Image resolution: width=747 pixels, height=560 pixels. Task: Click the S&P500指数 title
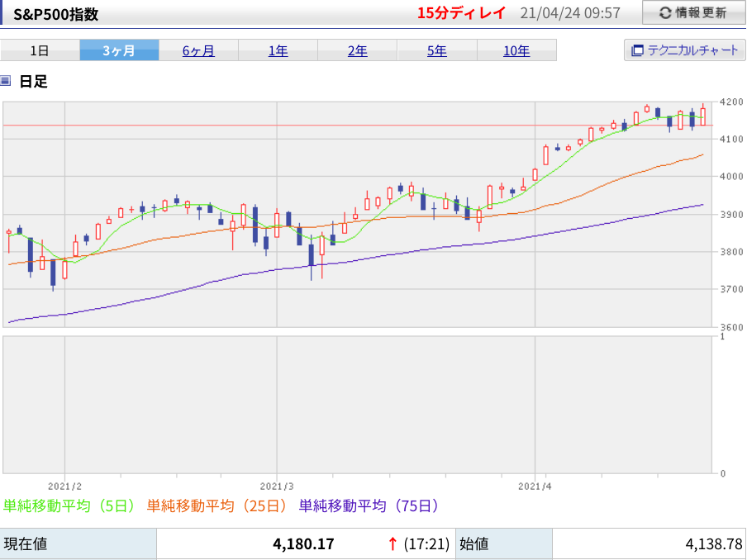(55, 14)
